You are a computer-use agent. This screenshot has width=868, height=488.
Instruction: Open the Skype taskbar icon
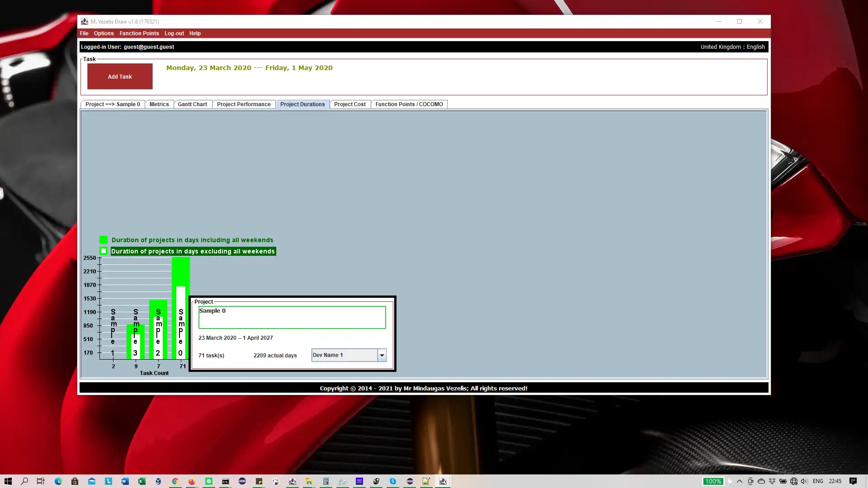(393, 481)
